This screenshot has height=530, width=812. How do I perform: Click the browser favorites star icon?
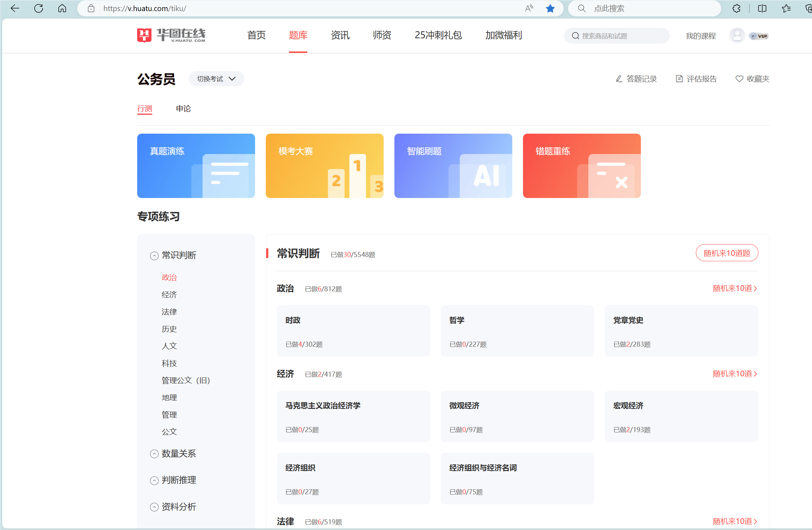(x=550, y=9)
